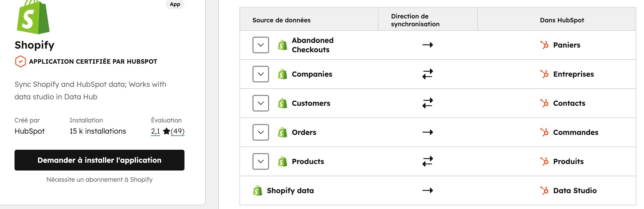The width and height of the screenshot is (644, 209).
Task: Expand the Orders row chevron
Action: pos(260,132)
